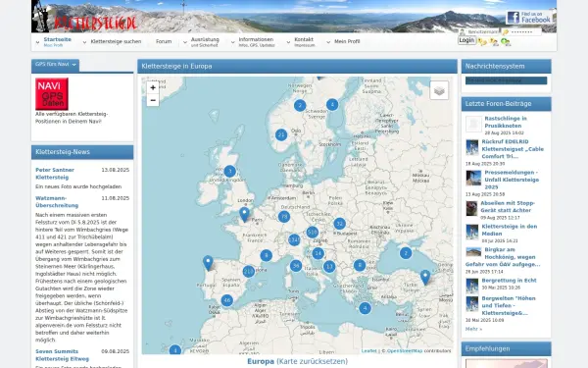Open the Abseilen mit Stopp-Gerät post

pyautogui.click(x=508, y=206)
